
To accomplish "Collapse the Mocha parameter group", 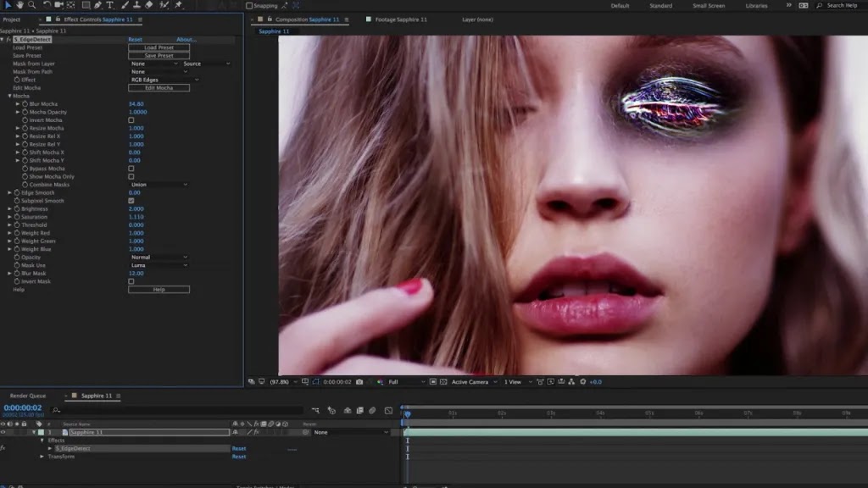I will [9, 96].
